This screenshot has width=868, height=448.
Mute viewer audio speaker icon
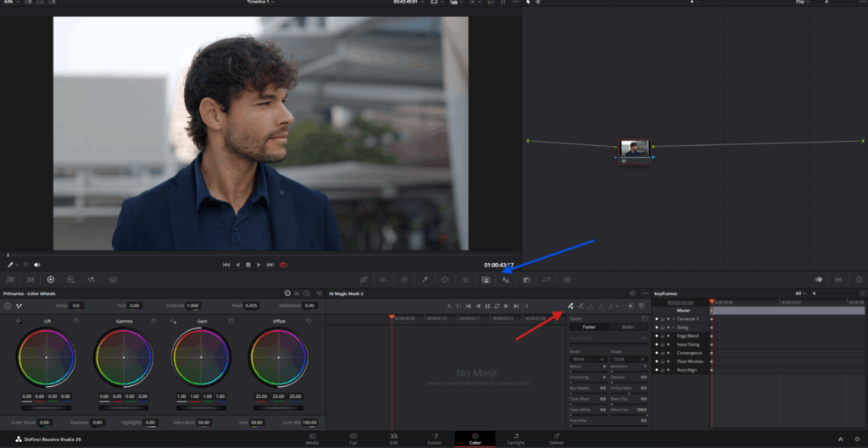click(x=37, y=265)
